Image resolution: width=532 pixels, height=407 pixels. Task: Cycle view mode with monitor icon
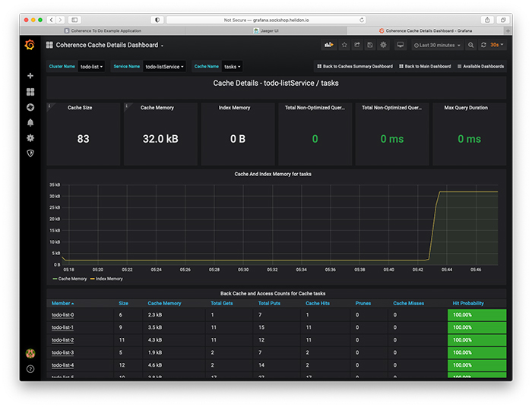[401, 45]
